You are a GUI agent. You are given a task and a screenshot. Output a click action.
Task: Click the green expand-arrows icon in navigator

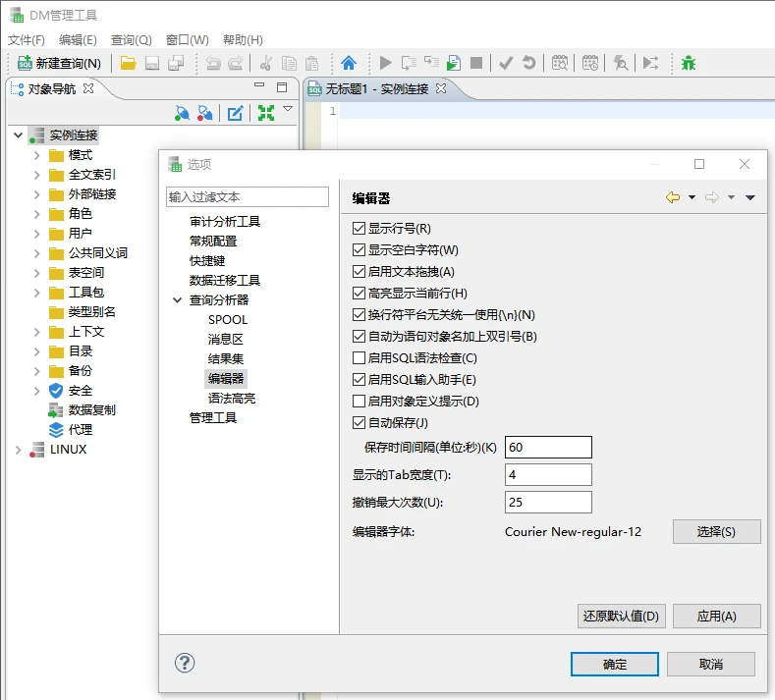265,113
